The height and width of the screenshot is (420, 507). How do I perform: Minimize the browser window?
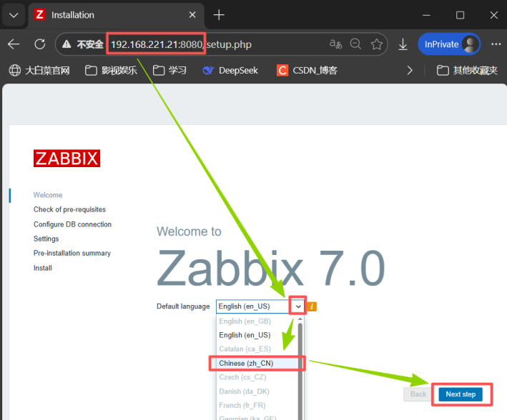tap(426, 15)
